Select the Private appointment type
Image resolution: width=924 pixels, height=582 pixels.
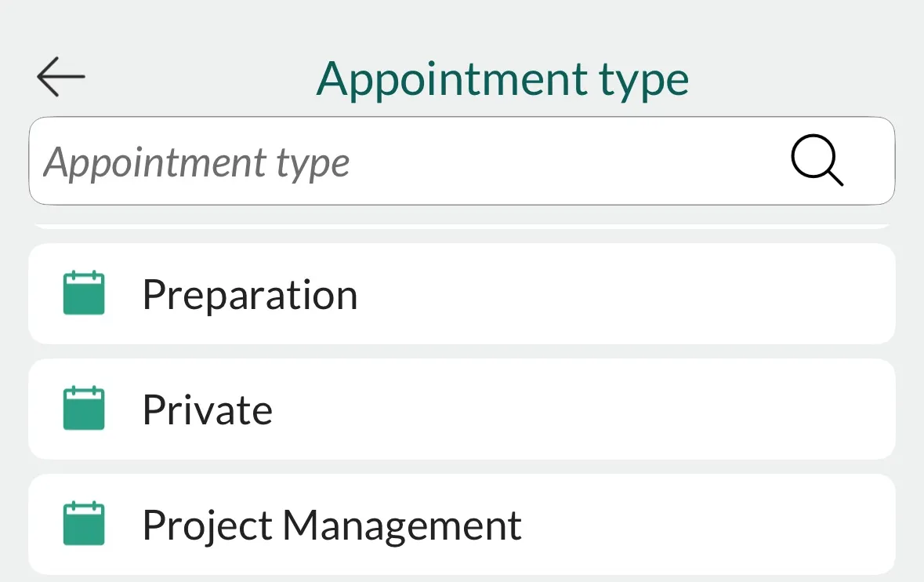coord(461,409)
